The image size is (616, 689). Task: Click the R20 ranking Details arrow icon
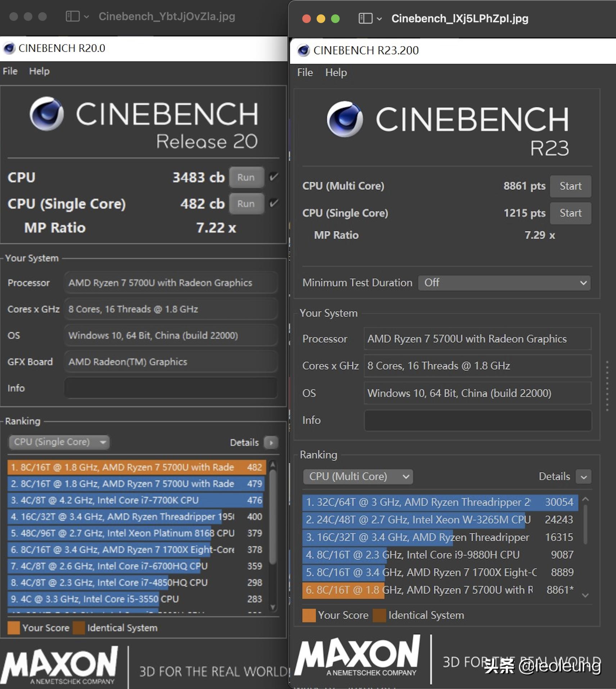271,442
